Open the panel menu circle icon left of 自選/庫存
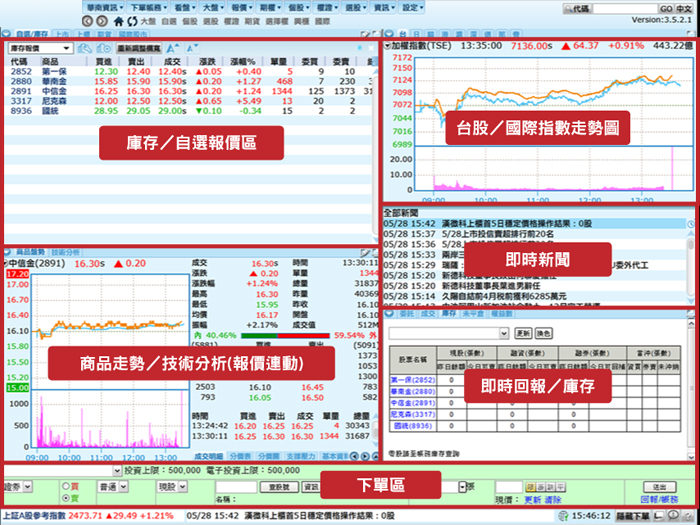This screenshot has height=525, width=700. coord(7,33)
